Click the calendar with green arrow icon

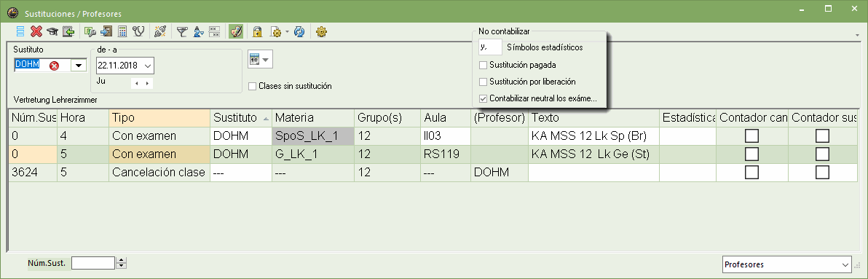point(68,31)
